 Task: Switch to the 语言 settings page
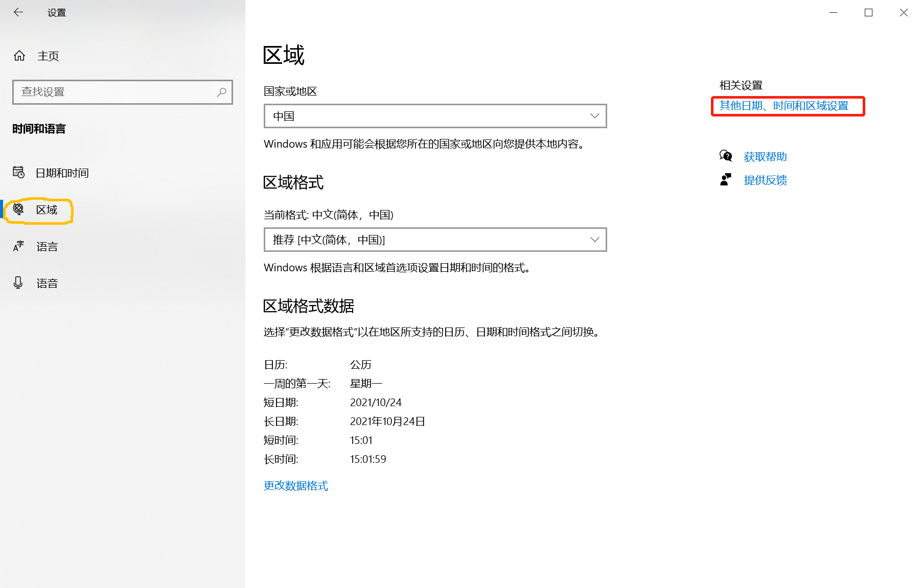(47, 247)
